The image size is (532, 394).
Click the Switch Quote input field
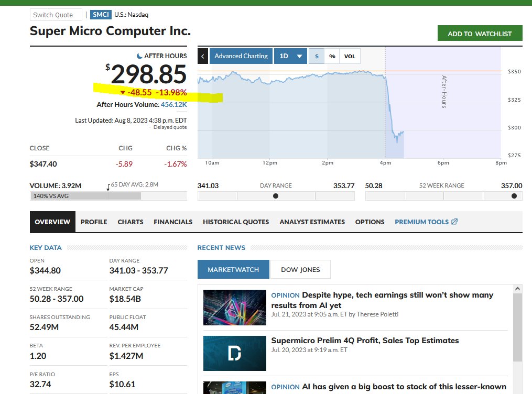point(56,15)
